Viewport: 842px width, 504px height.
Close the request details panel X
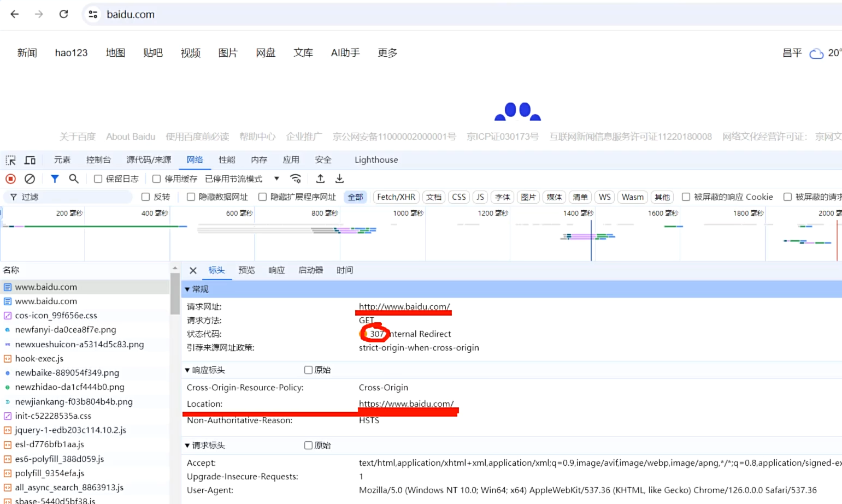click(193, 270)
